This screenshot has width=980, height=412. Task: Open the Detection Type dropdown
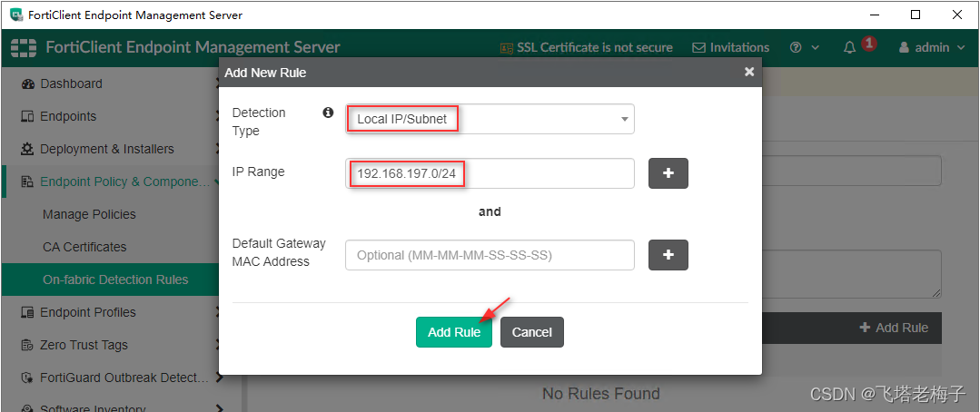(490, 119)
